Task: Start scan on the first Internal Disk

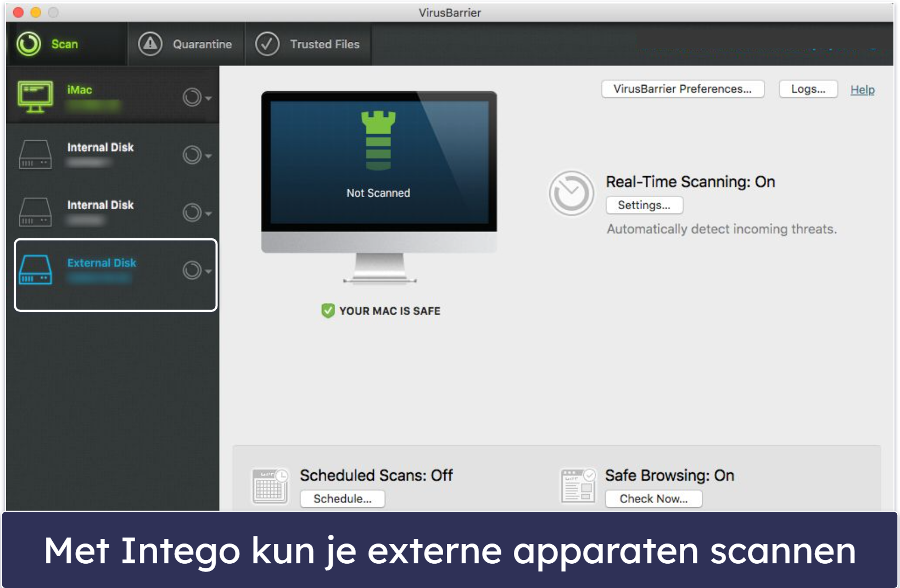Action: click(x=192, y=155)
